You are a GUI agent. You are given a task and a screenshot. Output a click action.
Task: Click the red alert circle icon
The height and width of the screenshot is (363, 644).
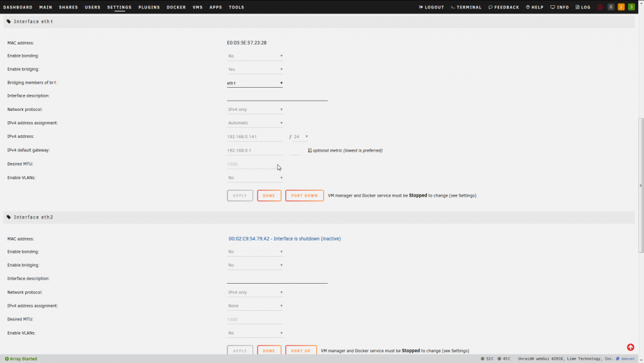click(600, 7)
